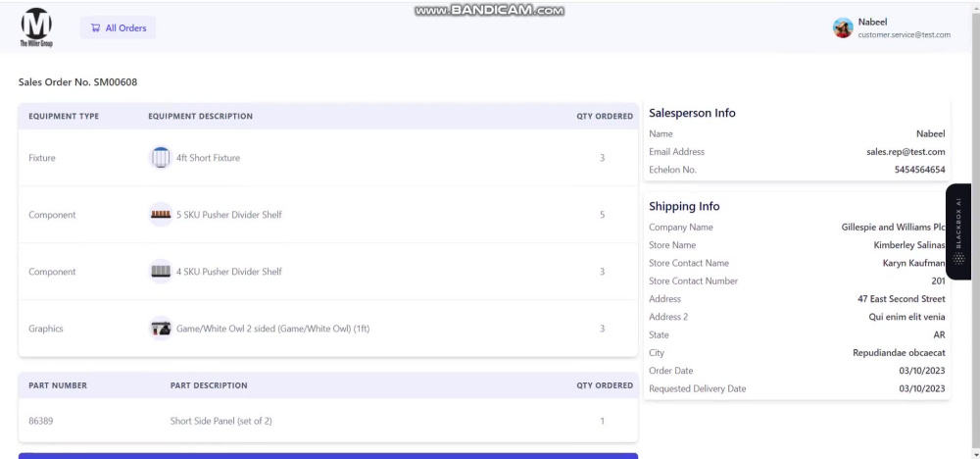Click Qty Ordered header in parts table
The image size is (980, 459).
[x=605, y=385]
